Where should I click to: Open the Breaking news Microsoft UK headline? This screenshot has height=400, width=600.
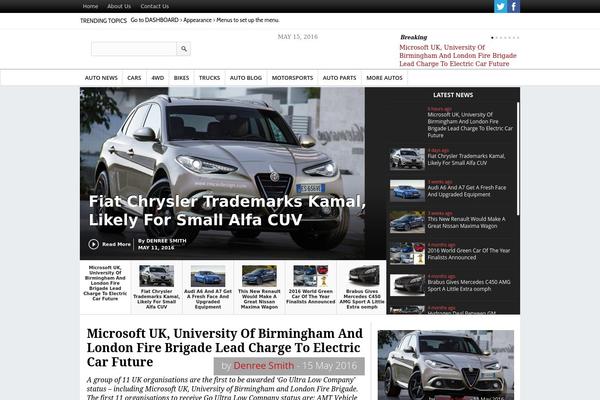click(x=458, y=56)
